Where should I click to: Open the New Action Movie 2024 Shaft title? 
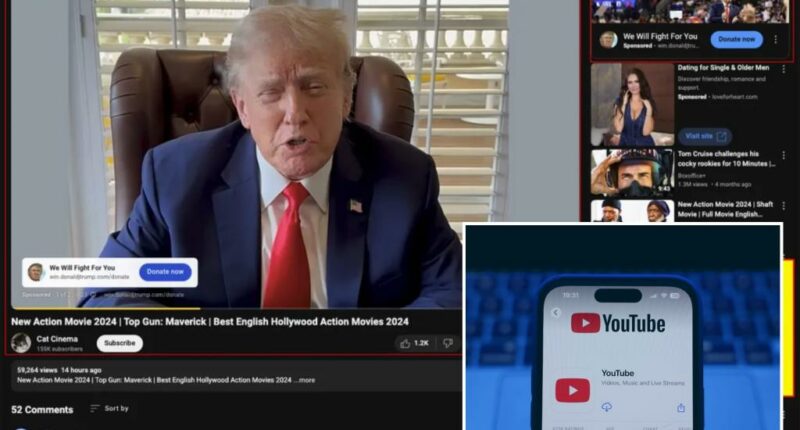725,209
